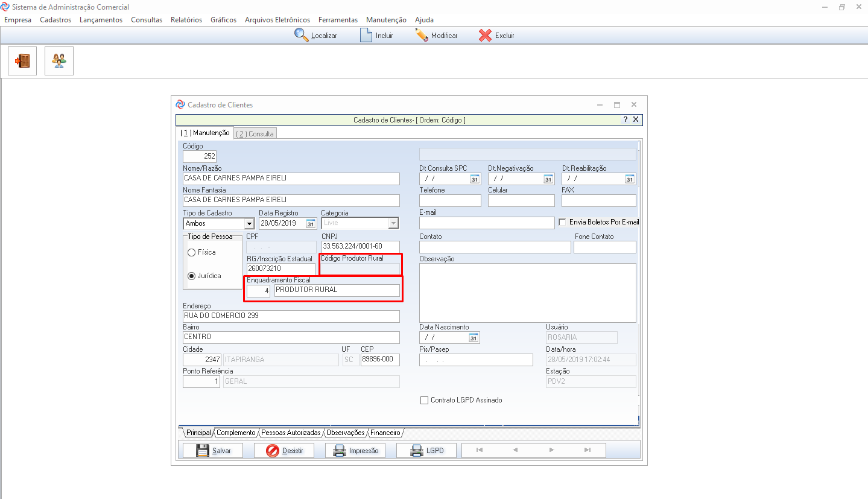Image resolution: width=868 pixels, height=499 pixels.
Task: Click the Excluir red X icon
Action: [485, 35]
